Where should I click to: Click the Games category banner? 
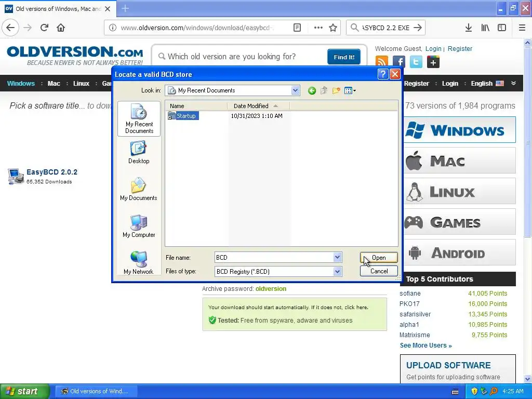click(x=459, y=222)
